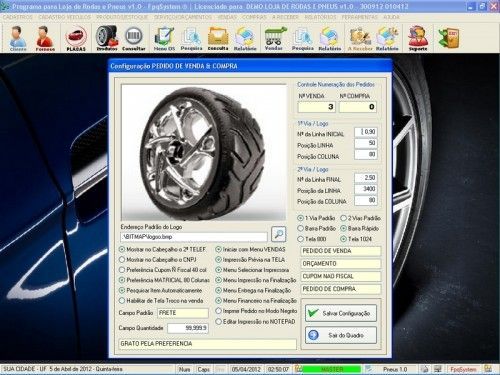Open the Fornecedores toolbar icon
The height and width of the screenshot is (375, 500).
pos(45,38)
